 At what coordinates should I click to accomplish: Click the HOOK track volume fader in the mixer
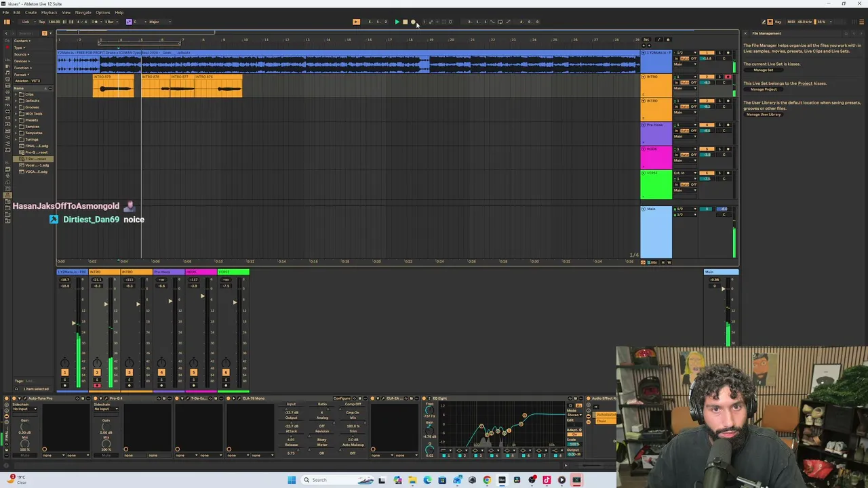(x=202, y=297)
